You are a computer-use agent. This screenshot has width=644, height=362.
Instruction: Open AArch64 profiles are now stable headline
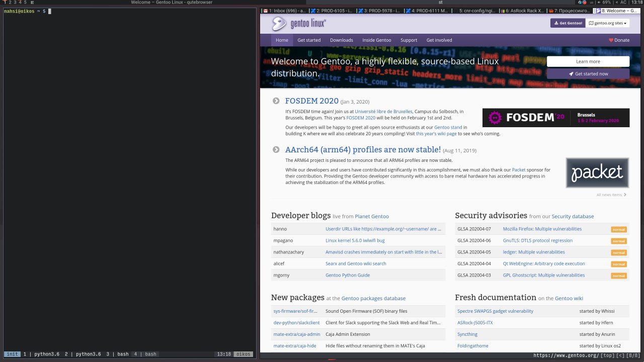click(x=363, y=150)
